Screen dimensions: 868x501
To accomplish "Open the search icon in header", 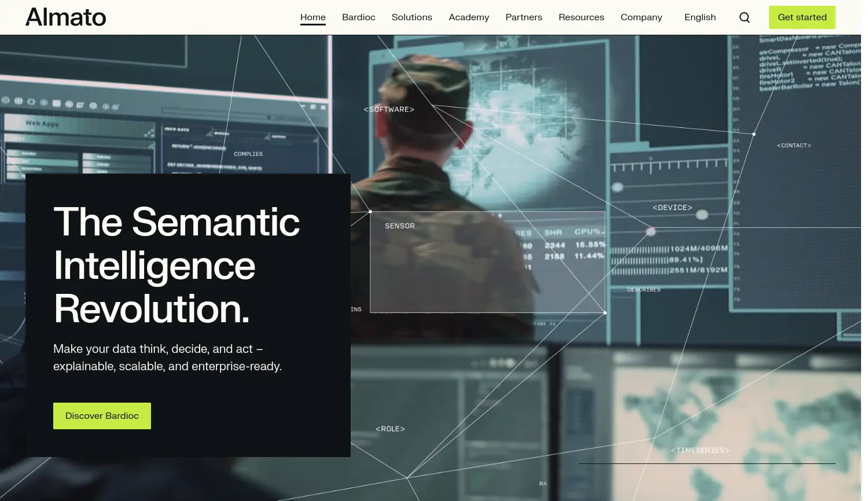I will [745, 17].
